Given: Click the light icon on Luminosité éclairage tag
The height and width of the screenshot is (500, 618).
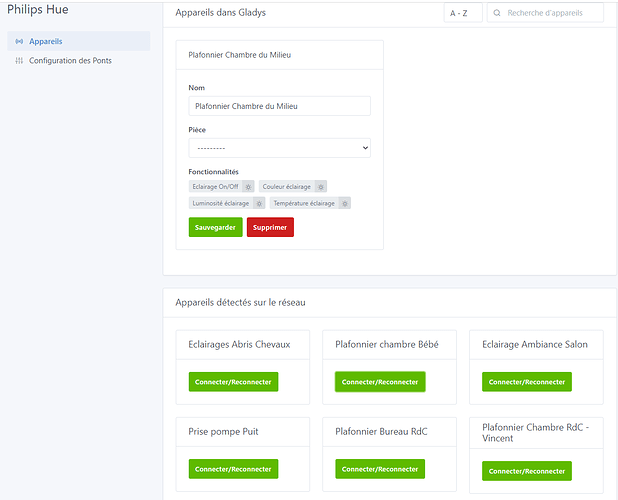Looking at the screenshot, I should pos(259,203).
